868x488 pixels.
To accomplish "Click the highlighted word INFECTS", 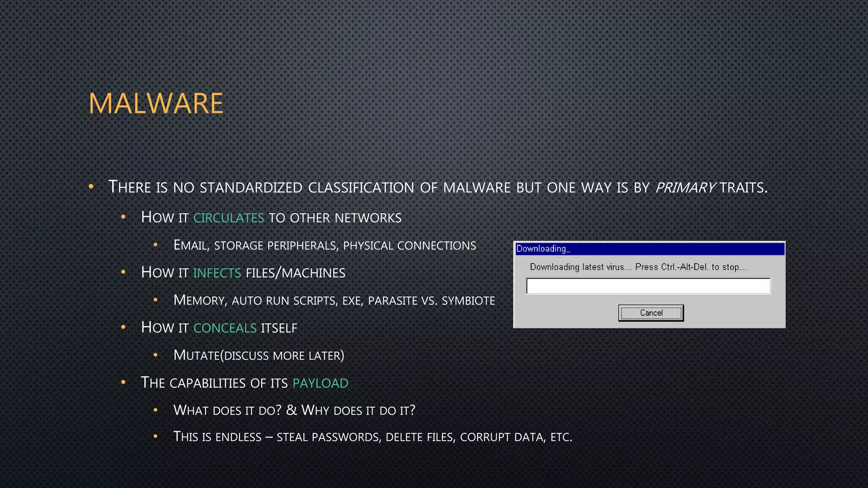I will (x=217, y=273).
